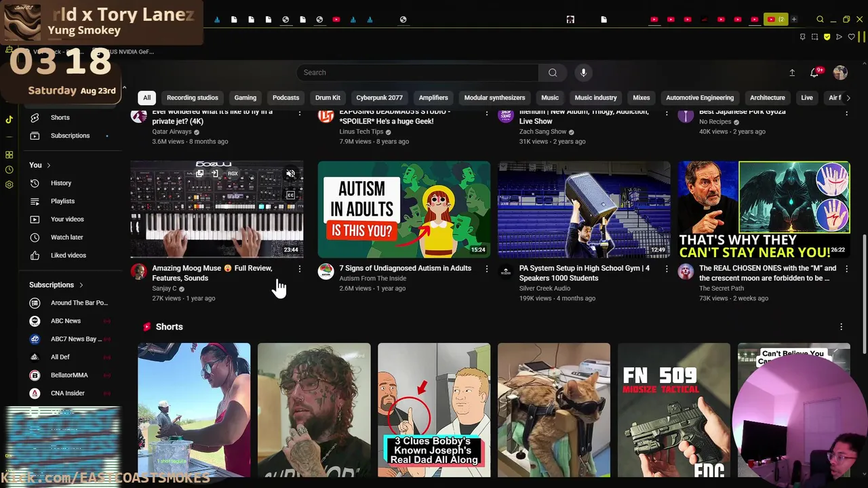The image size is (868, 488).
Task: Click the browser toolbar pin icon
Action: pos(803,37)
